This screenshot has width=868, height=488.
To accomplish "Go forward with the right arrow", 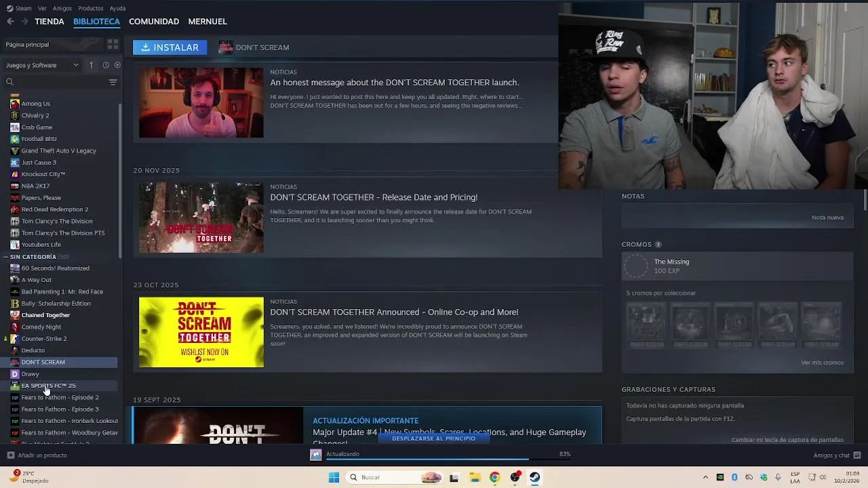I will point(24,22).
